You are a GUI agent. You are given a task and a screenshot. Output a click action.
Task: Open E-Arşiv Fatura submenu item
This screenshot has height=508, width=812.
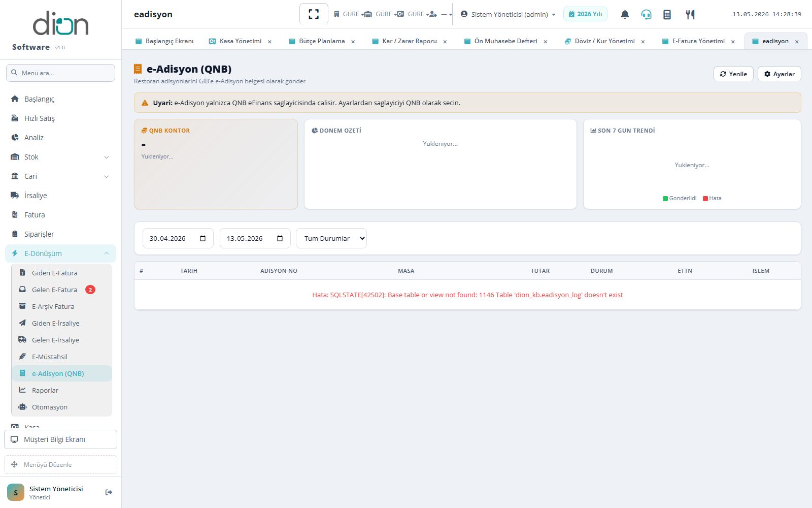[62, 306]
